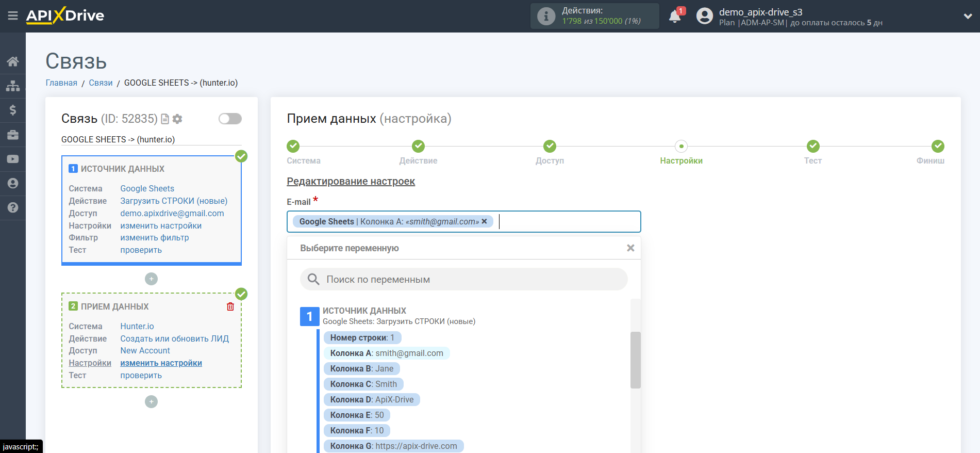Open the home sidebar icon
The image size is (980, 453).
[13, 61]
